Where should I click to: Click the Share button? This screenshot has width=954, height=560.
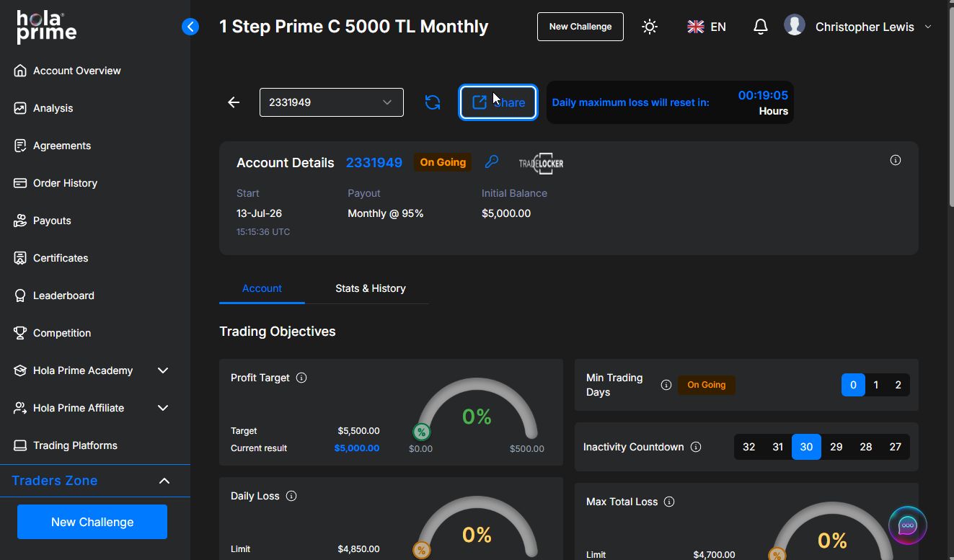coord(498,102)
